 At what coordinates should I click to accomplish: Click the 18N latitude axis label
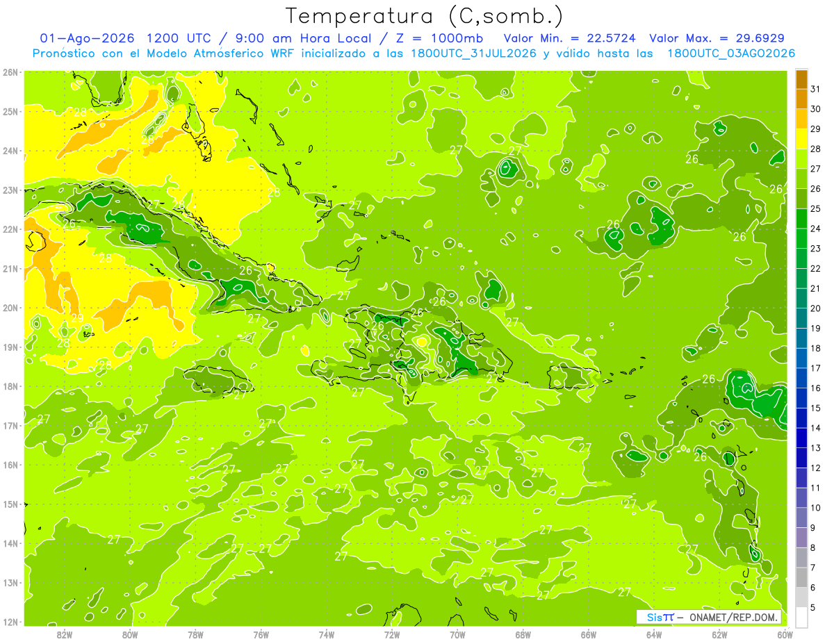click(x=10, y=386)
